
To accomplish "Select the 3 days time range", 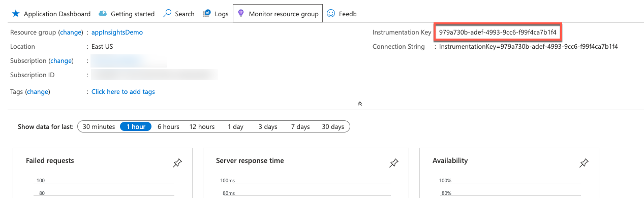I will tap(268, 127).
